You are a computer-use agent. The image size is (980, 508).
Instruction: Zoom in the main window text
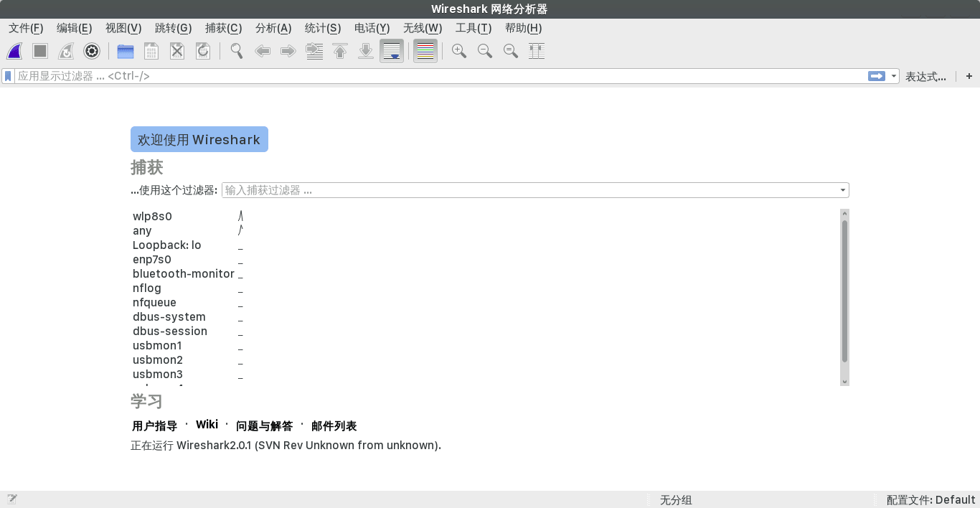pyautogui.click(x=459, y=51)
